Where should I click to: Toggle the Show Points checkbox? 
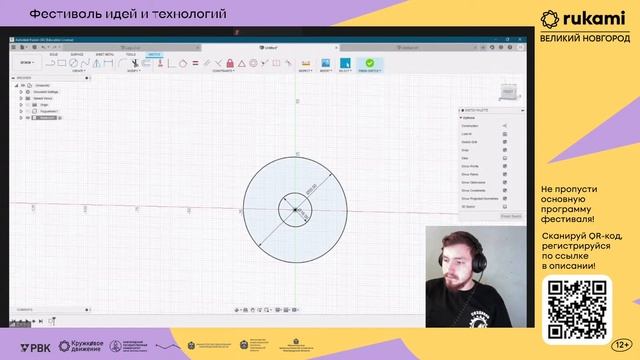(x=505, y=174)
